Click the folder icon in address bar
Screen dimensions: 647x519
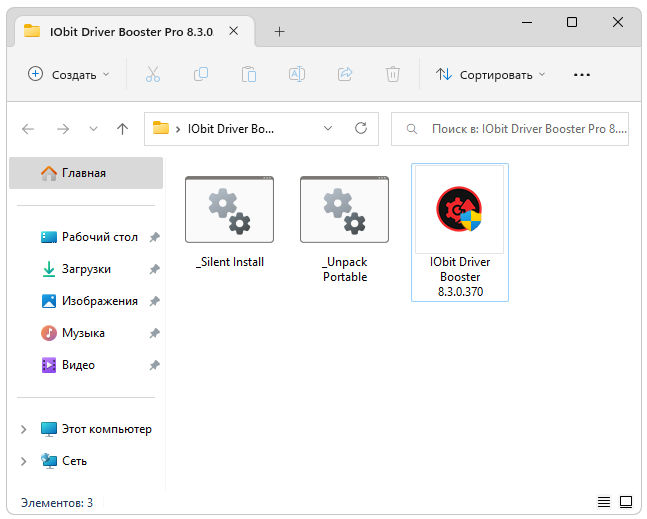[161, 128]
